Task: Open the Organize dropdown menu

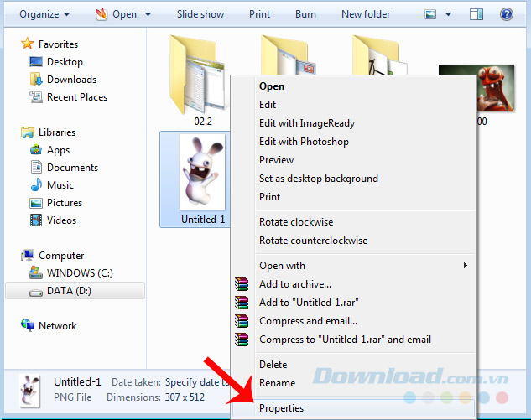Action: [x=44, y=14]
